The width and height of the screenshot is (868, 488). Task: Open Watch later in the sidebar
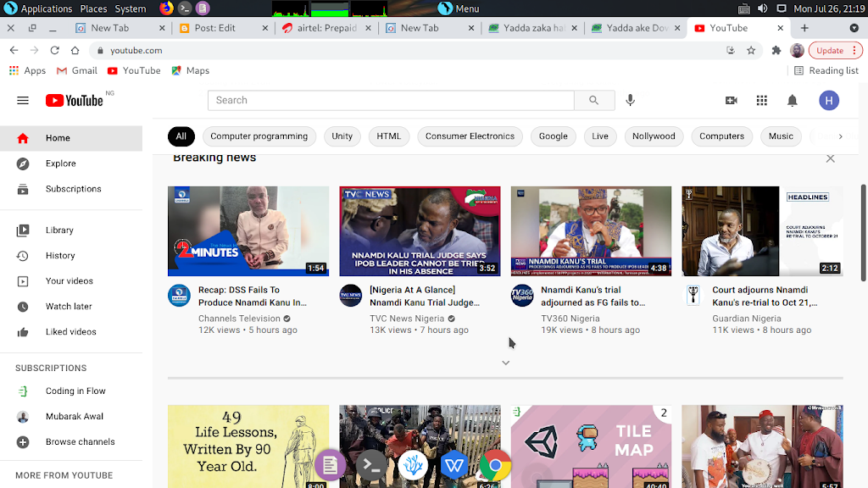coord(71,307)
